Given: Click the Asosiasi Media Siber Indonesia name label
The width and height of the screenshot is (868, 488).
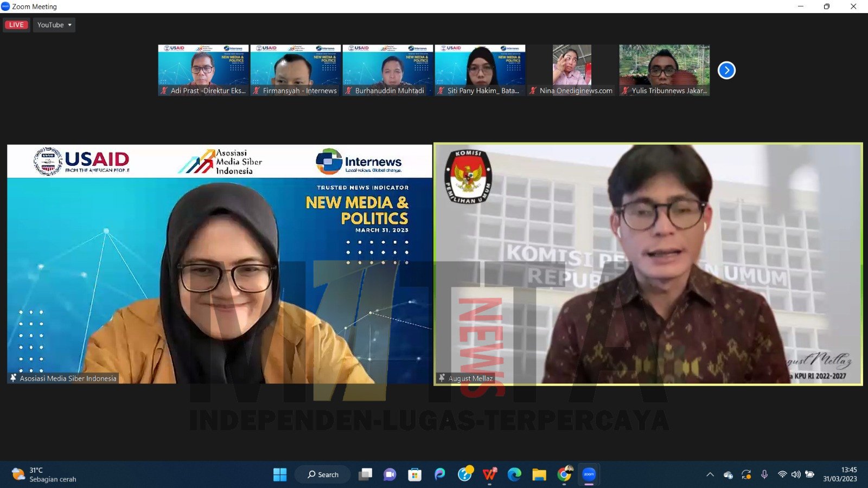Looking at the screenshot, I should [x=68, y=378].
